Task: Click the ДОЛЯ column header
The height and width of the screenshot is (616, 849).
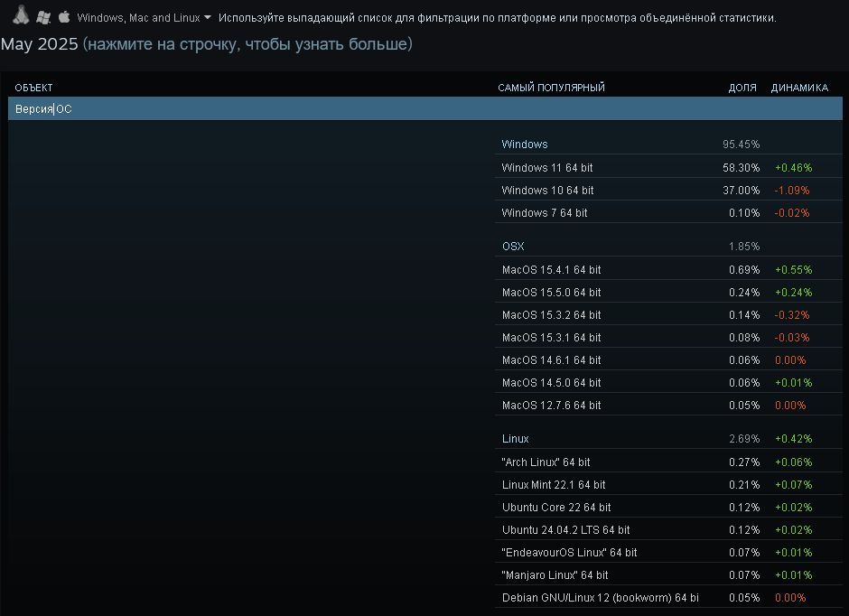Action: click(742, 88)
